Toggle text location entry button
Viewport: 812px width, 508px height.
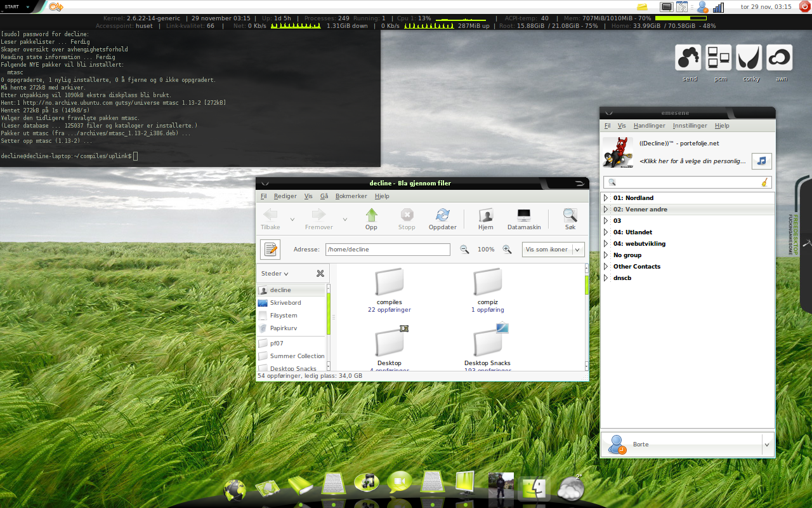[270, 250]
